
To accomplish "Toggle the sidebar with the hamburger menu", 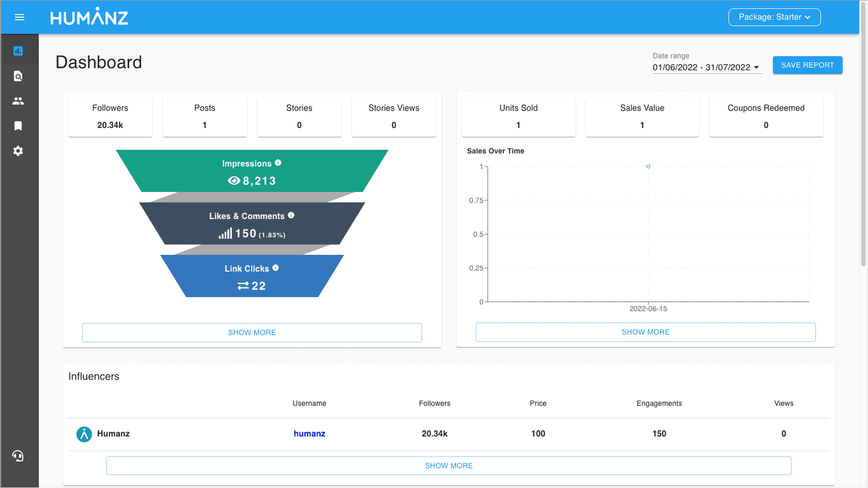I will coord(20,17).
